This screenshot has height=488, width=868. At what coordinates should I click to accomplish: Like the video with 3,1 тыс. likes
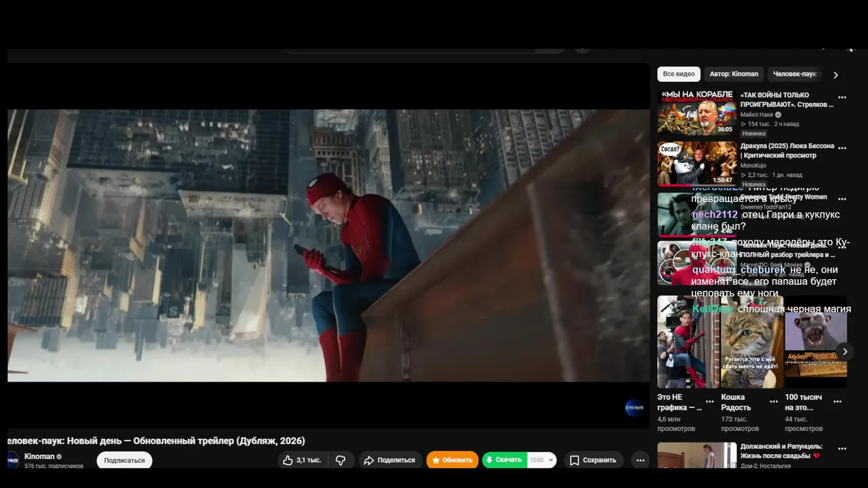[302, 460]
